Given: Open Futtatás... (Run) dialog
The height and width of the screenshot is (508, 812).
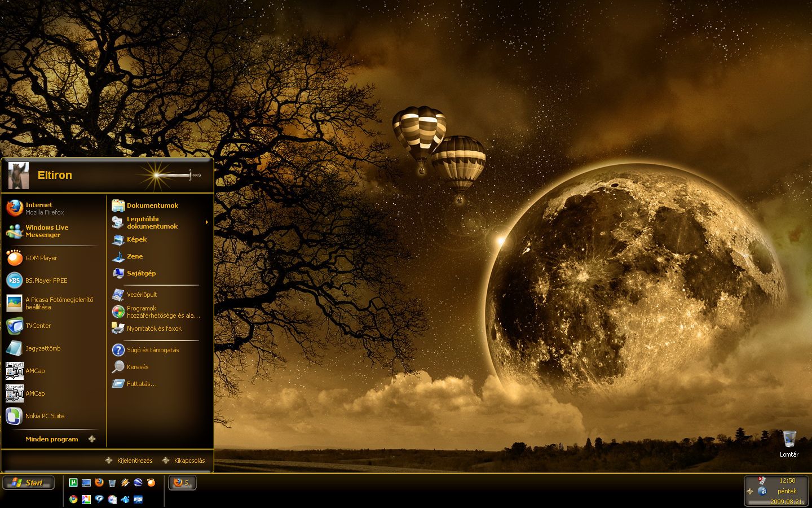Looking at the screenshot, I should [160, 384].
